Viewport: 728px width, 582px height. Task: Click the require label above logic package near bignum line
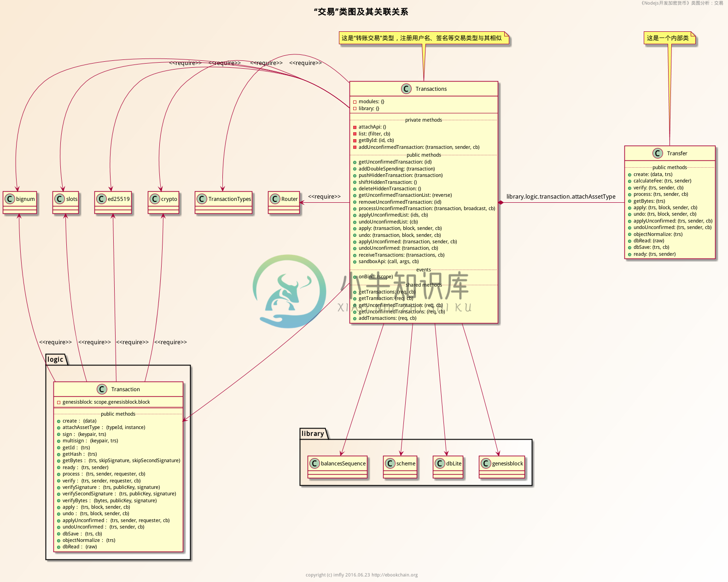coord(55,342)
